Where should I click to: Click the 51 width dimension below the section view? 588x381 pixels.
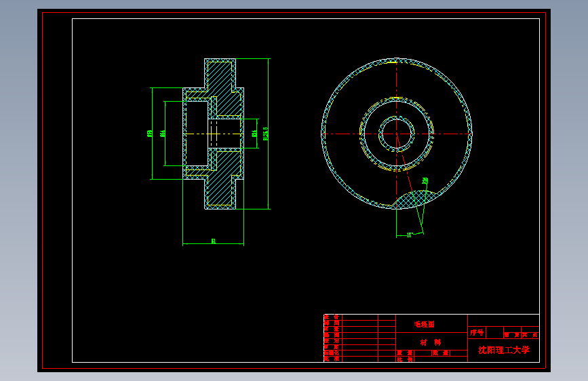(214, 241)
